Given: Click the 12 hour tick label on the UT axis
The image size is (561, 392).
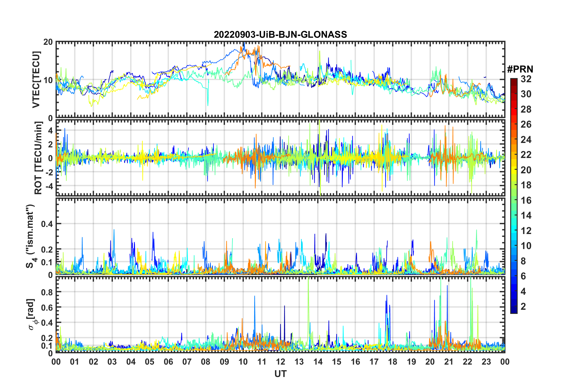Looking at the screenshot, I should click(280, 362).
